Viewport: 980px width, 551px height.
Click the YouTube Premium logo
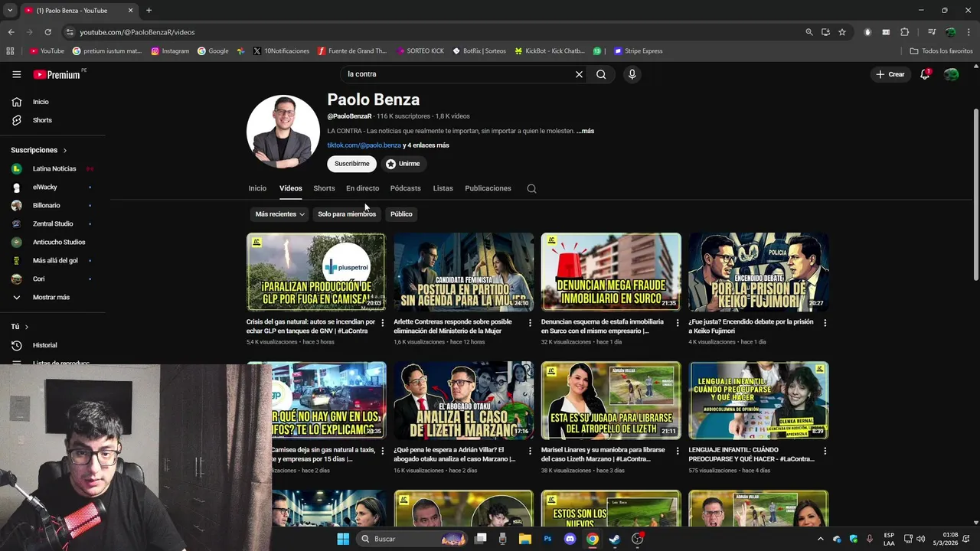click(57, 74)
